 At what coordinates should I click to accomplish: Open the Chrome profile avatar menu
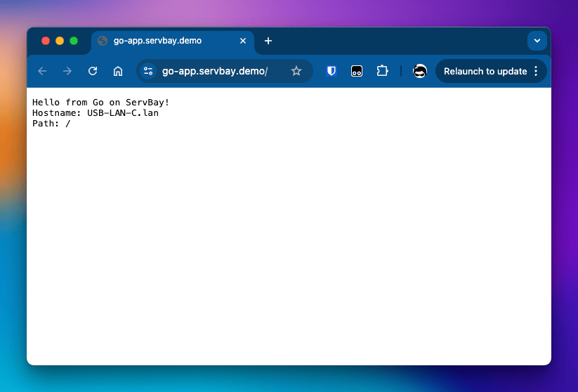(x=420, y=71)
